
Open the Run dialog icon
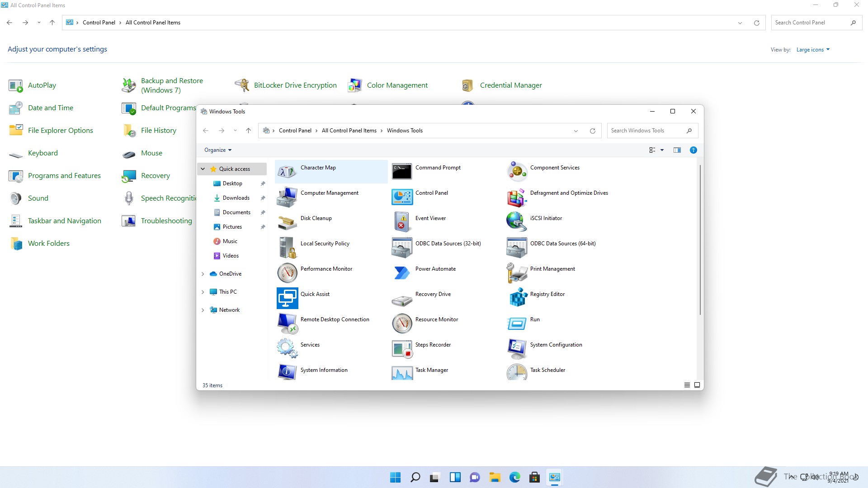(517, 324)
